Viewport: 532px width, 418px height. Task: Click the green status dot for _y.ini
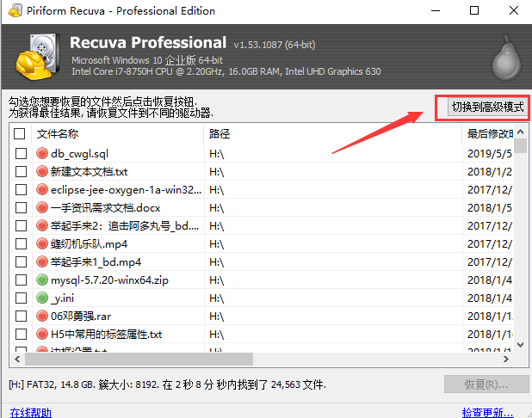[42, 298]
